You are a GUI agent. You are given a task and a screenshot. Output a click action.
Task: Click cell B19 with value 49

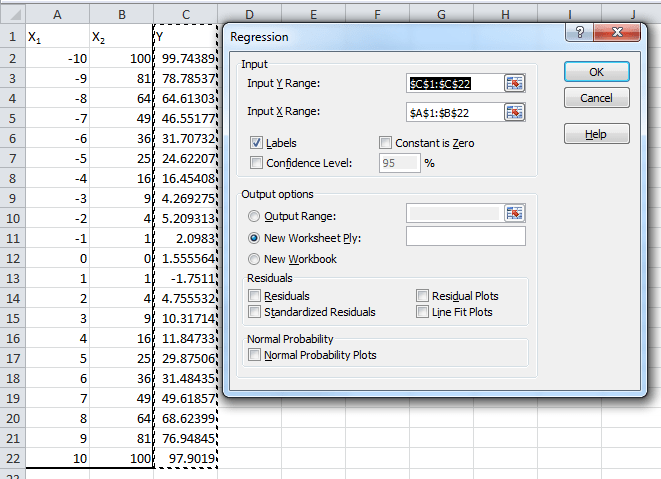click(121, 398)
